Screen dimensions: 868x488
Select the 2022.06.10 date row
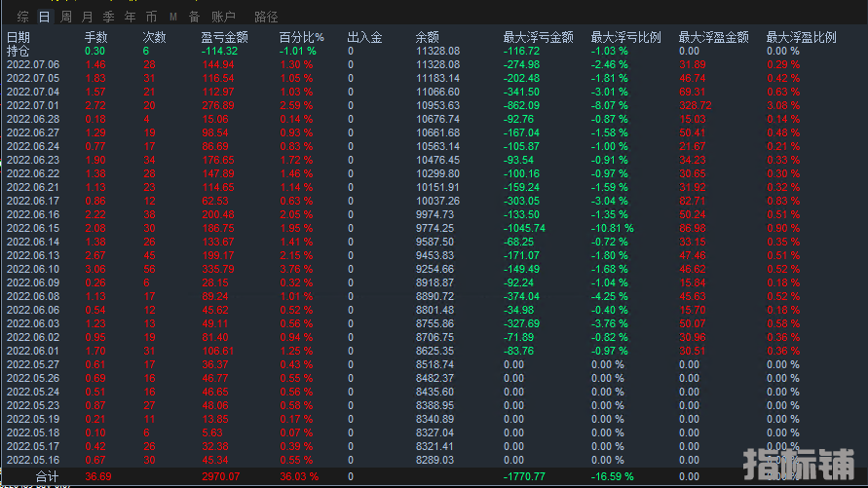[x=33, y=270]
